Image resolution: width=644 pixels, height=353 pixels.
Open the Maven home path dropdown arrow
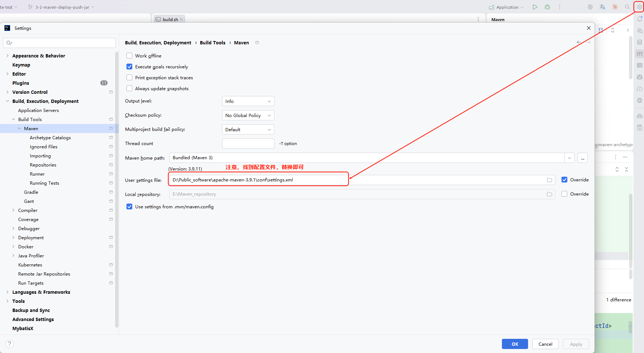coord(569,158)
